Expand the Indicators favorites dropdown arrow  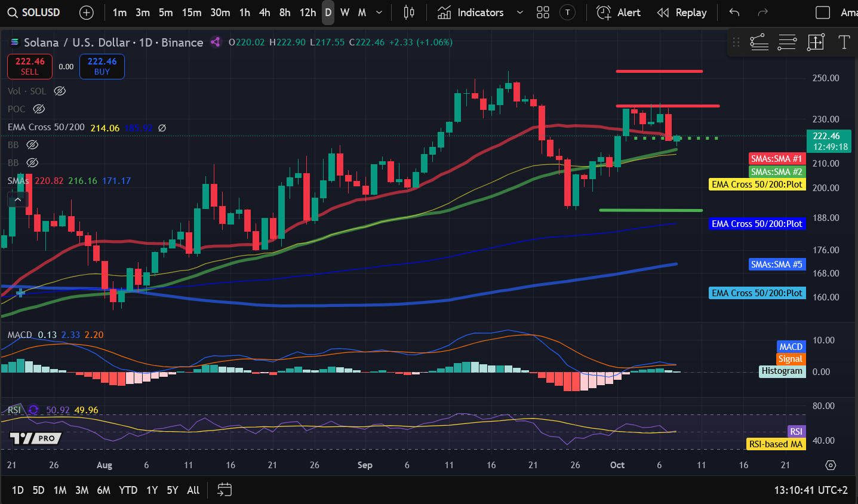click(x=519, y=13)
